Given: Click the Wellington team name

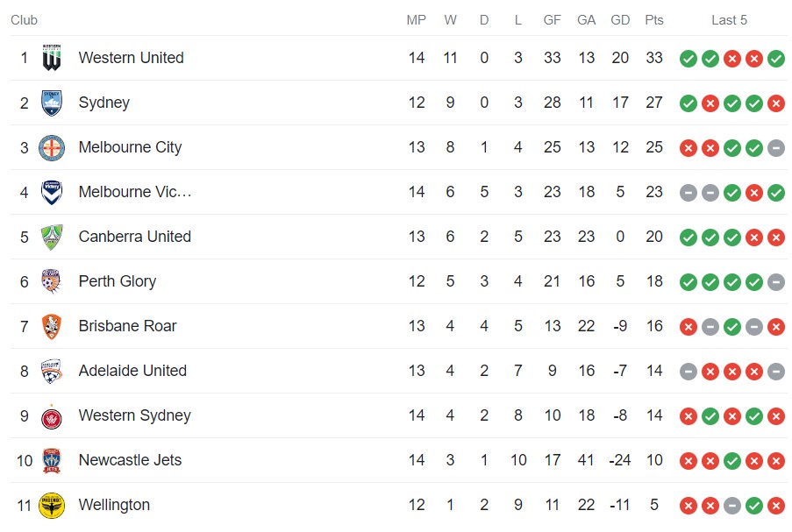Looking at the screenshot, I should click(x=115, y=505).
